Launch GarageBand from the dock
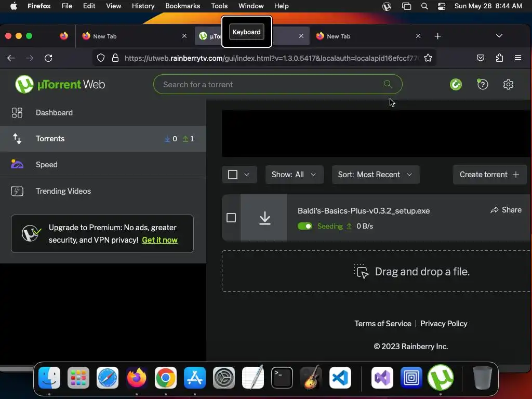 (x=311, y=378)
